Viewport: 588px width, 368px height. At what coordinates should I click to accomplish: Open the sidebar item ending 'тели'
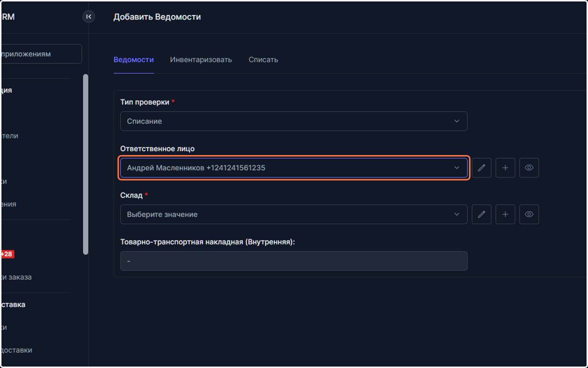pos(10,136)
